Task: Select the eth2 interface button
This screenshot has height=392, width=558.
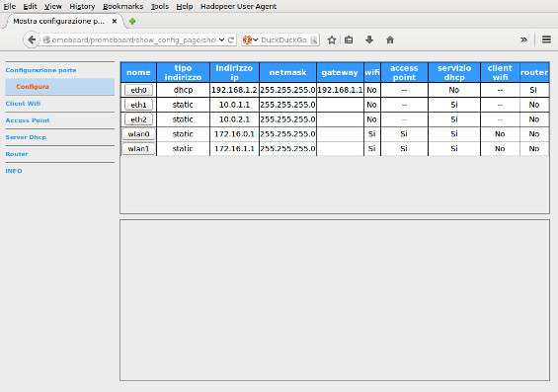Action: 138,119
